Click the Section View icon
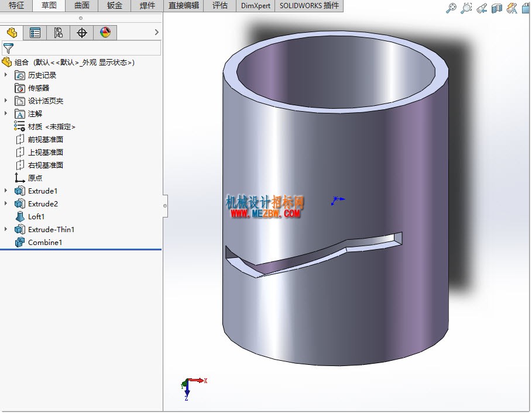 point(497,8)
